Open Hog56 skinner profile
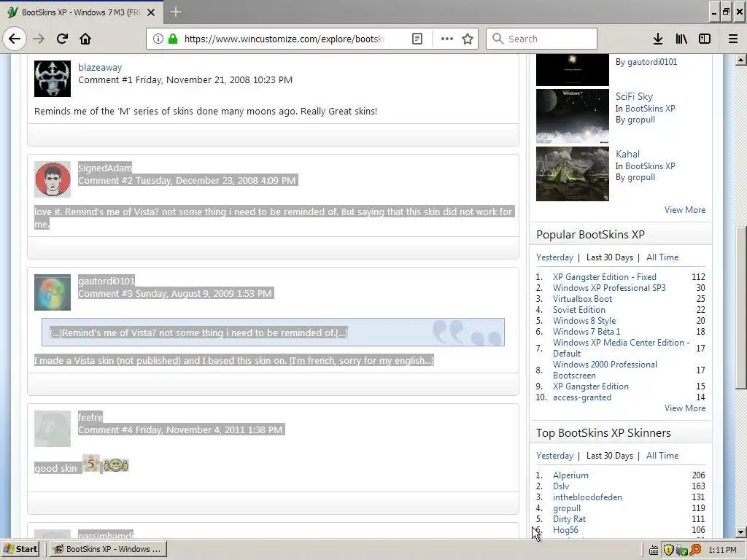This screenshot has width=747, height=560. (565, 530)
